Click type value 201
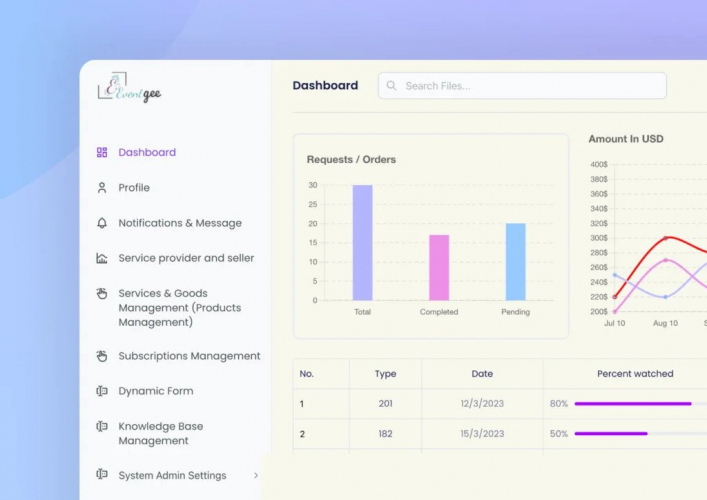 tap(386, 404)
